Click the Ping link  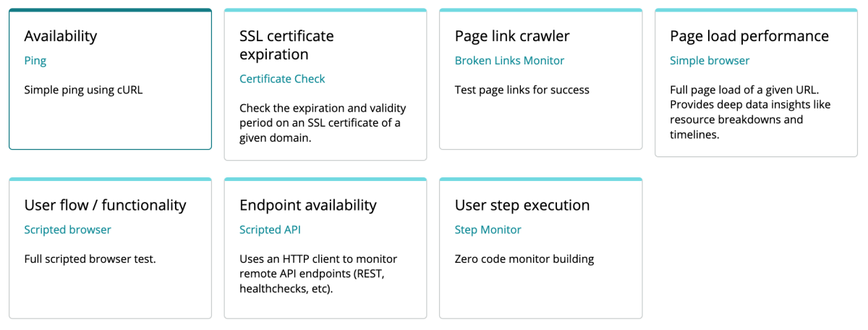click(x=35, y=61)
